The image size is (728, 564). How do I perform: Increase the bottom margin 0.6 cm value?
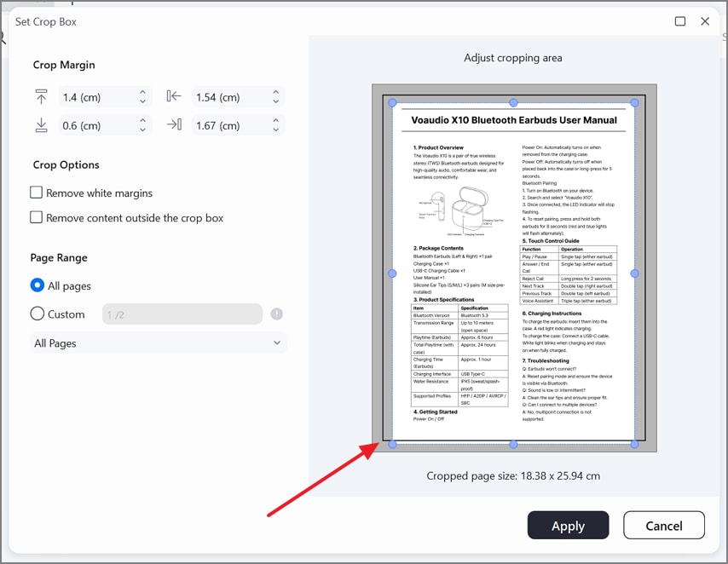(142, 120)
